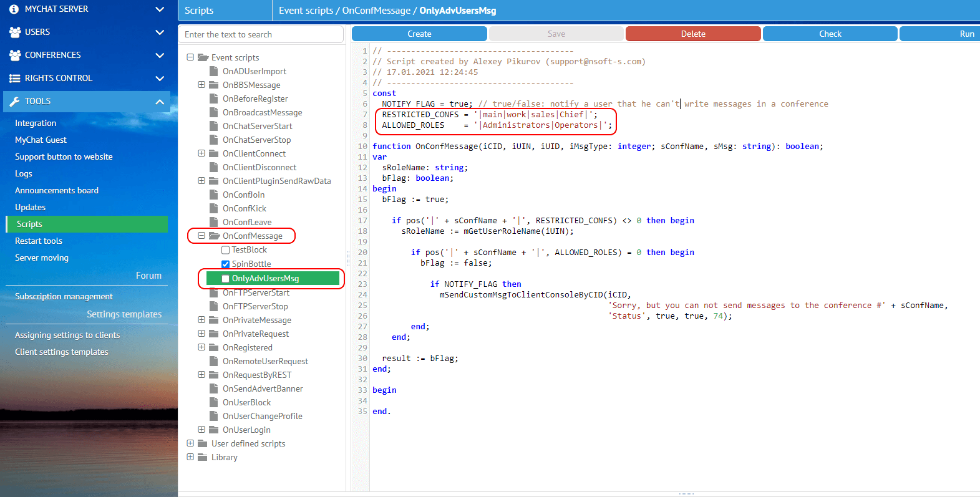Click the MyChat Server info icon
The height and width of the screenshot is (497, 980).
pyautogui.click(x=14, y=9)
